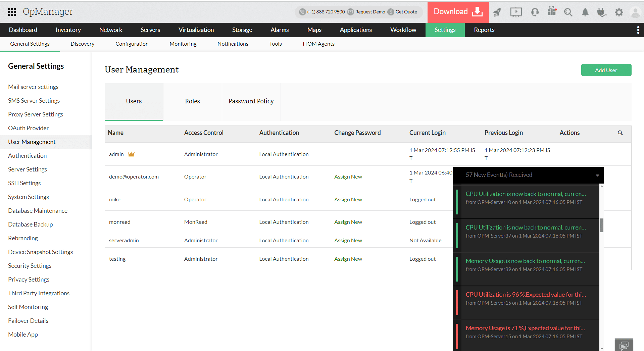Click Assign New for monread
This screenshot has width=644, height=351.
[348, 222]
